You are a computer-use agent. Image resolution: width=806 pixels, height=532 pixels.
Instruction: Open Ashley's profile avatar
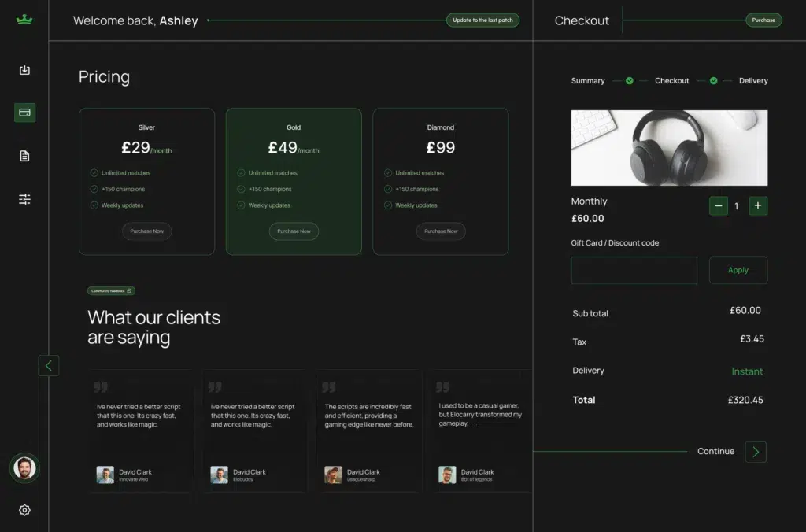[x=24, y=468]
